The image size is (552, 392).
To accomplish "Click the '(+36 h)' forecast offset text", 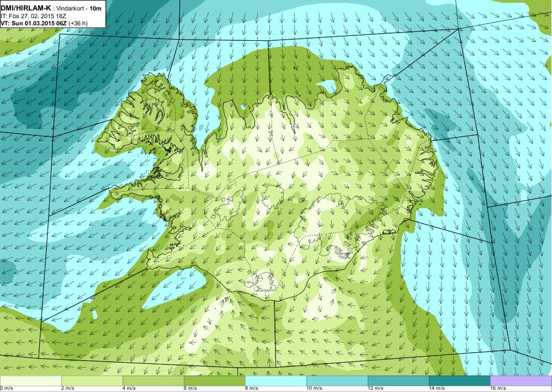I will (78, 23).
